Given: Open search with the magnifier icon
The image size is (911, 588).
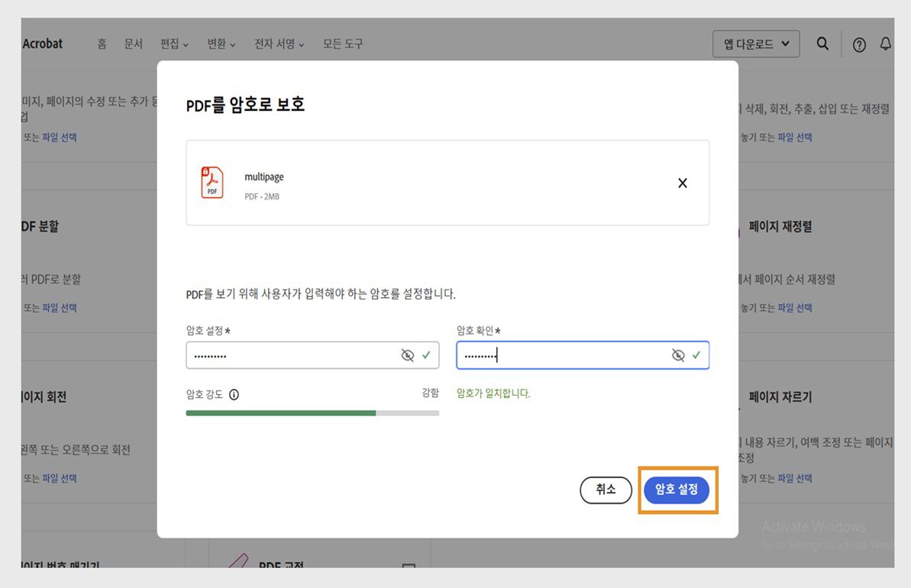Looking at the screenshot, I should [822, 44].
